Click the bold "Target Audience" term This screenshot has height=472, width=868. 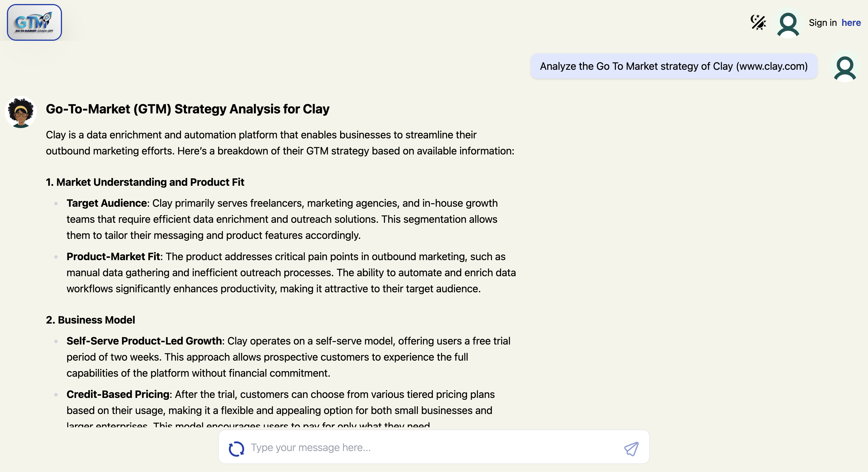(x=106, y=203)
